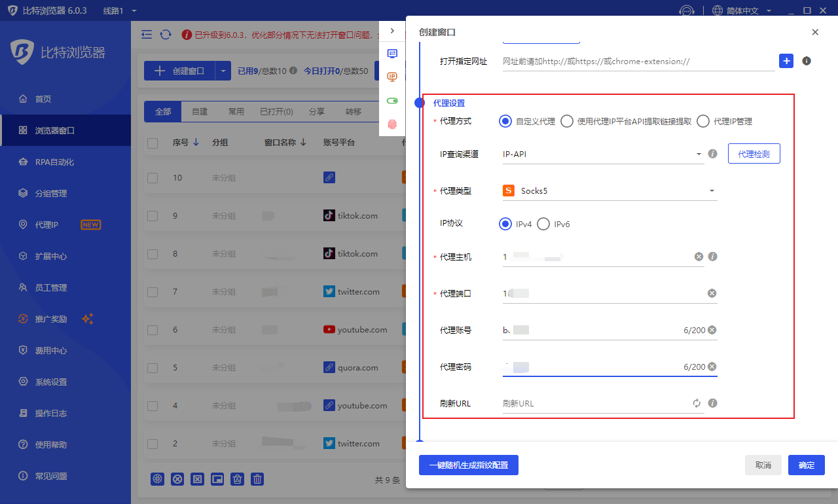Tick the checkbox for window row 10
Image resolution: width=838 pixels, height=504 pixels.
(x=153, y=178)
